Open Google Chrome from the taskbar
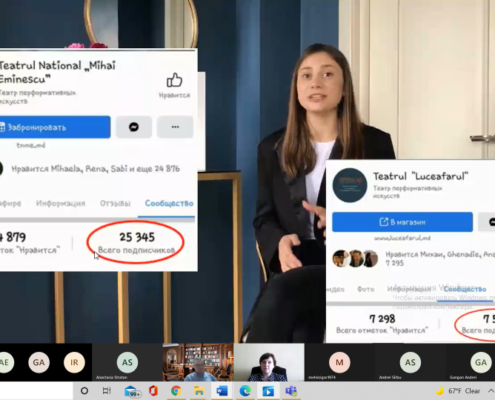This screenshot has height=400, width=495. (176, 391)
